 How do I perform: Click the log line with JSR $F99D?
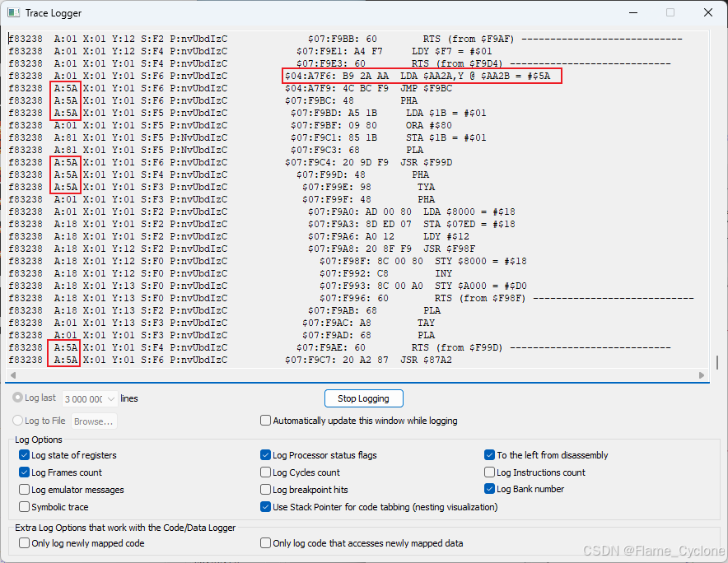point(231,162)
